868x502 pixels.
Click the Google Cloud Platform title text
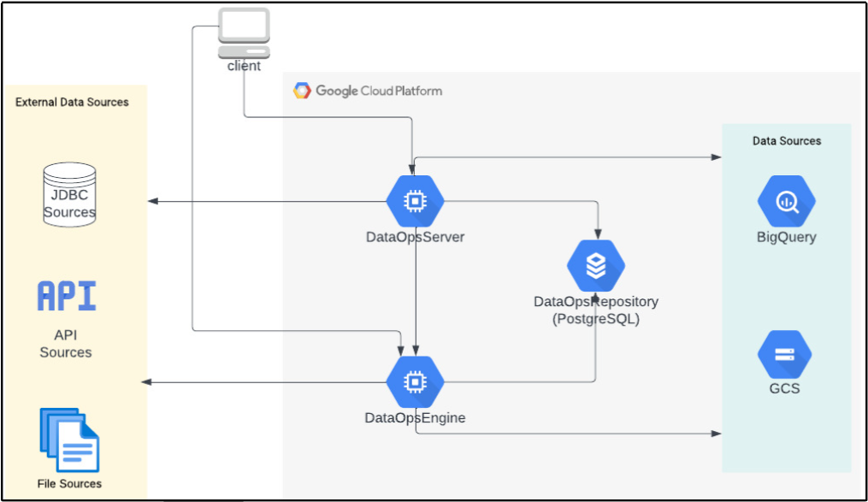tap(379, 91)
